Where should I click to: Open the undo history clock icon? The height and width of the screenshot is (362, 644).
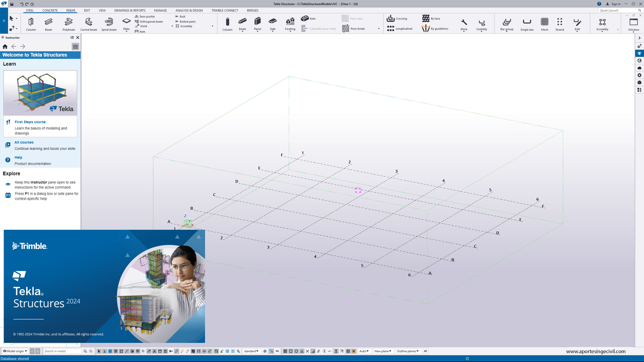tap(32, 4)
